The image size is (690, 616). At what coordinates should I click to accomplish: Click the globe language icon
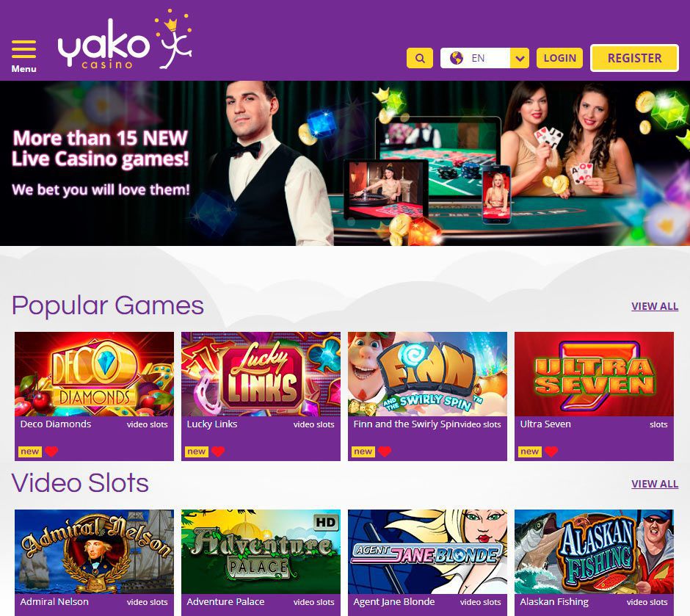point(457,58)
